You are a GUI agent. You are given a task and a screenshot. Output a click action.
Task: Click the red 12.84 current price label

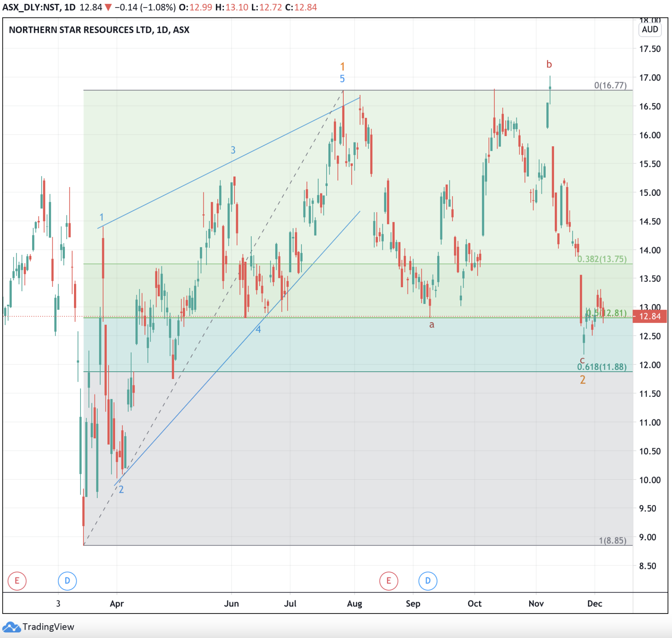click(649, 316)
